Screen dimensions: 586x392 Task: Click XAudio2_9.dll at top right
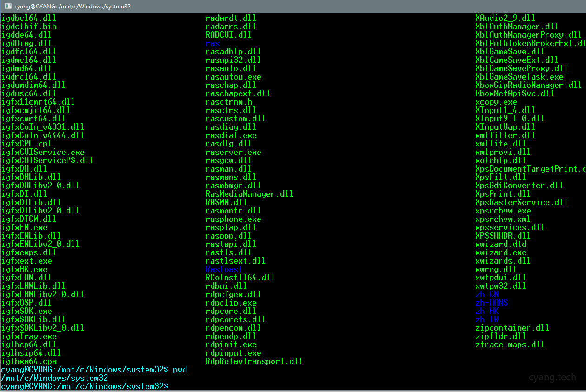coord(505,18)
